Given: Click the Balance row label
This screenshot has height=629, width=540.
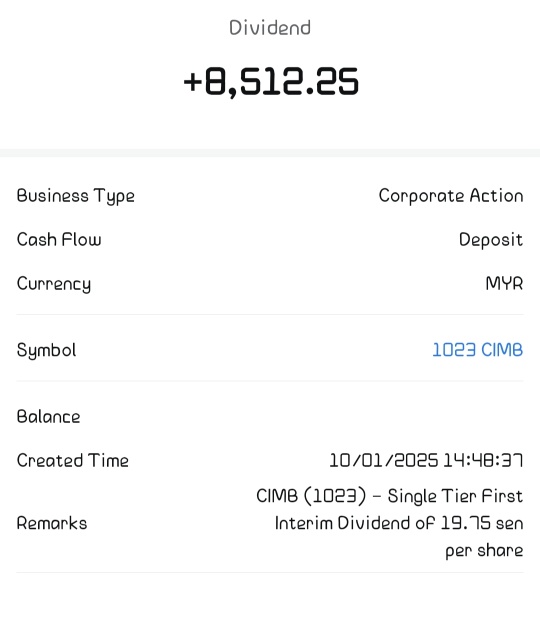Looking at the screenshot, I should 48,416.
